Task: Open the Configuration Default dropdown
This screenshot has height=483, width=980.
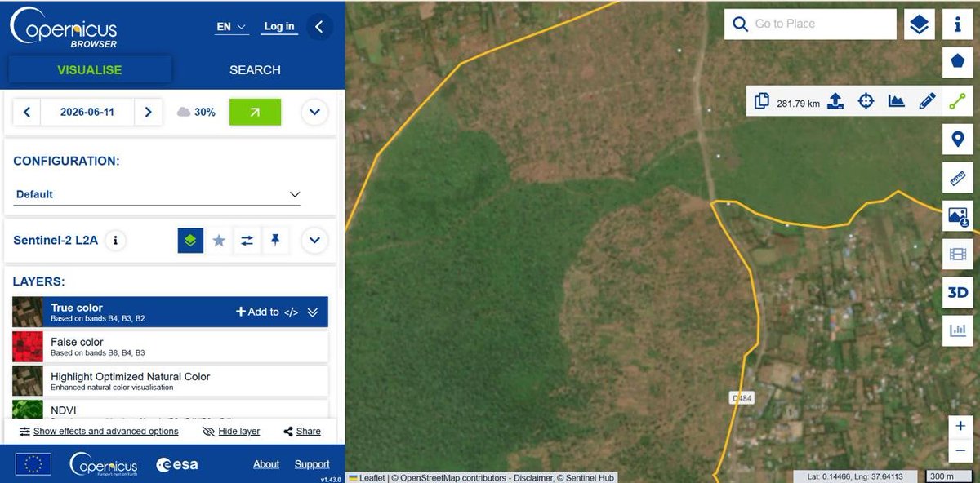Action: [x=158, y=194]
